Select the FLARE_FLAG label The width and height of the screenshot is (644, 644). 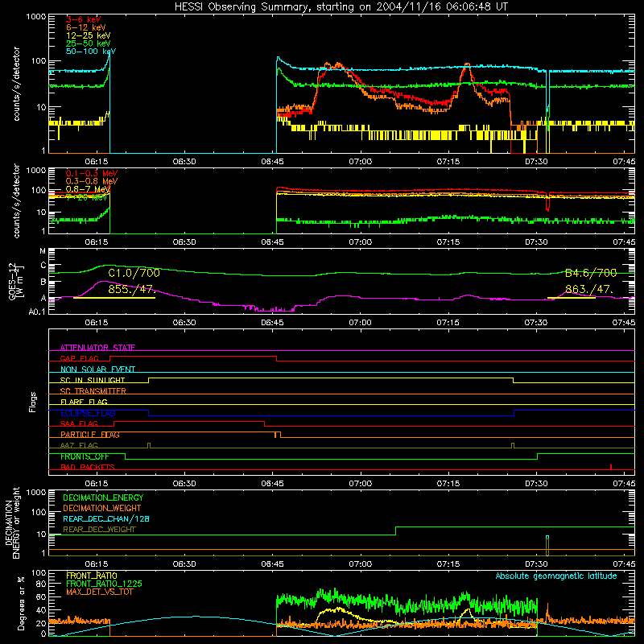(x=84, y=402)
